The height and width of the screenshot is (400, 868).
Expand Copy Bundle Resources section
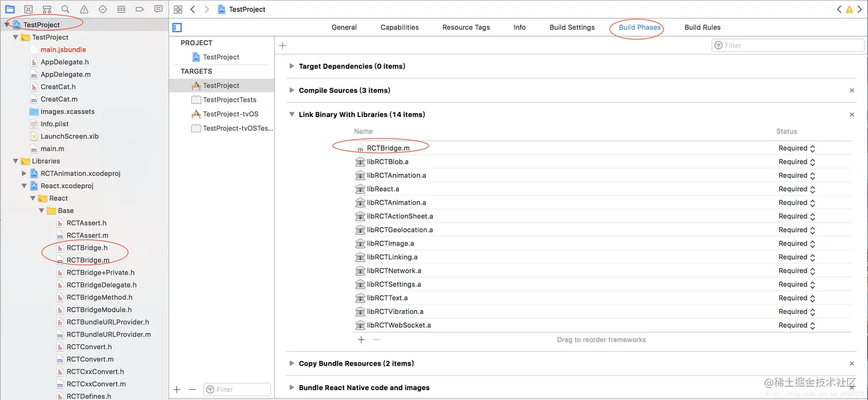(x=292, y=364)
